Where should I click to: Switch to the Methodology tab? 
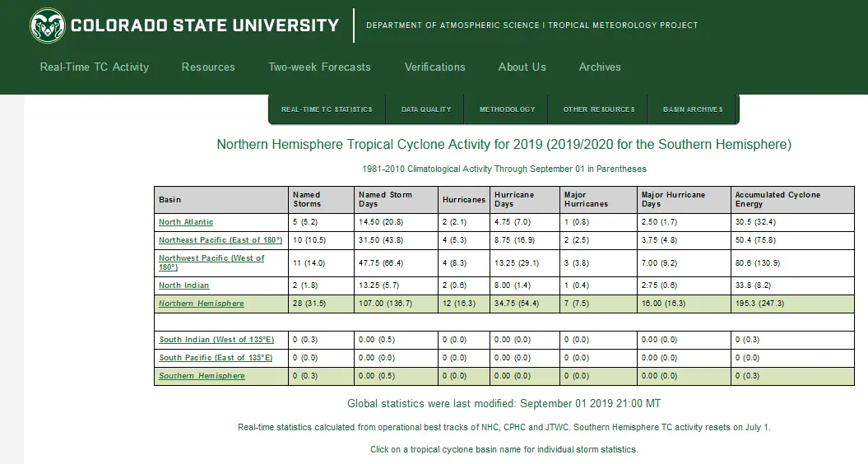[507, 109]
